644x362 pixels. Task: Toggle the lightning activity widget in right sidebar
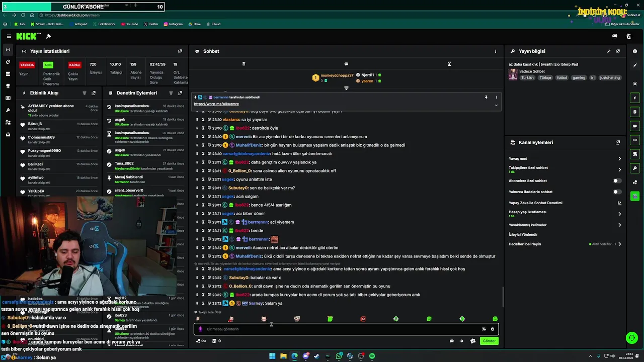click(635, 98)
